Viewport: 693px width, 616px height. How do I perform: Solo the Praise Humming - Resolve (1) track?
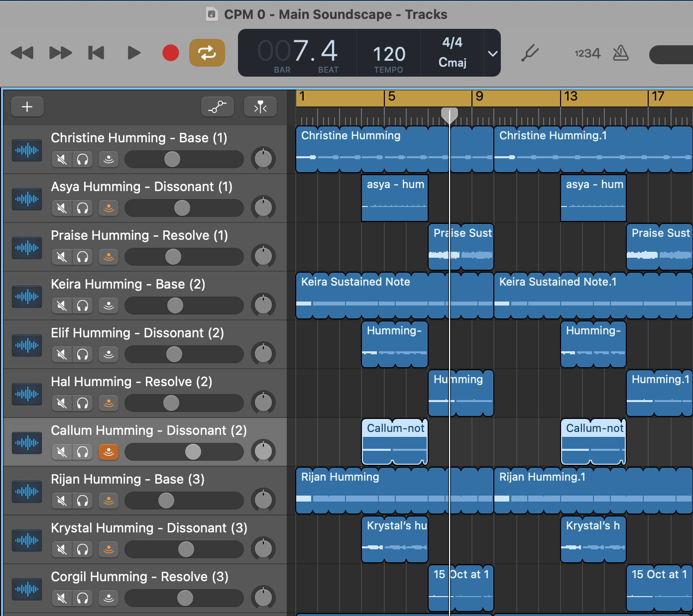[83, 257]
